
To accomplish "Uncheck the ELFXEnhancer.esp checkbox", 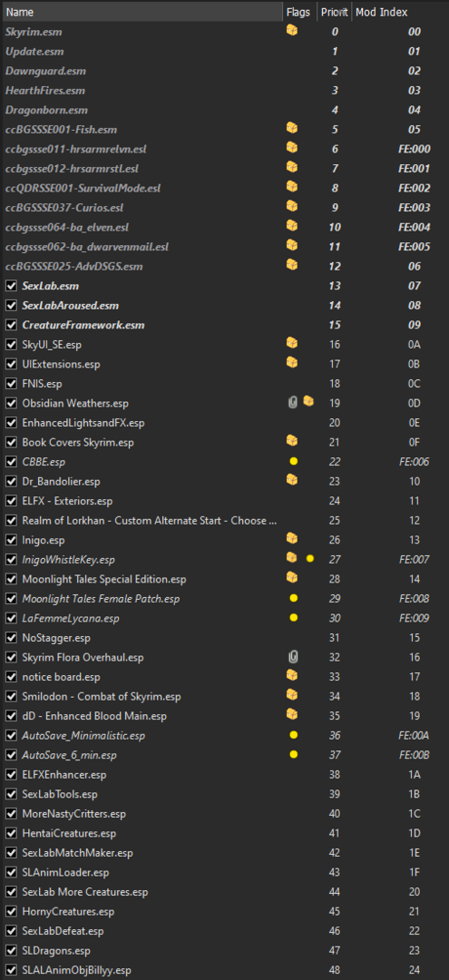I will [x=11, y=775].
